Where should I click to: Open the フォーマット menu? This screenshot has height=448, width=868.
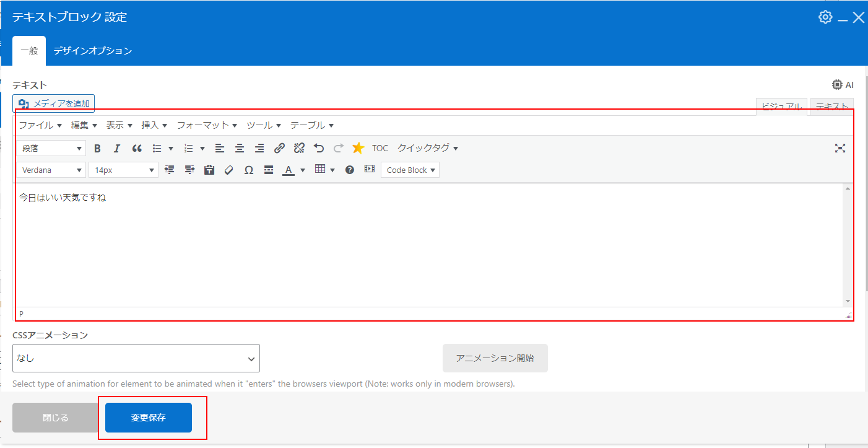pos(207,125)
